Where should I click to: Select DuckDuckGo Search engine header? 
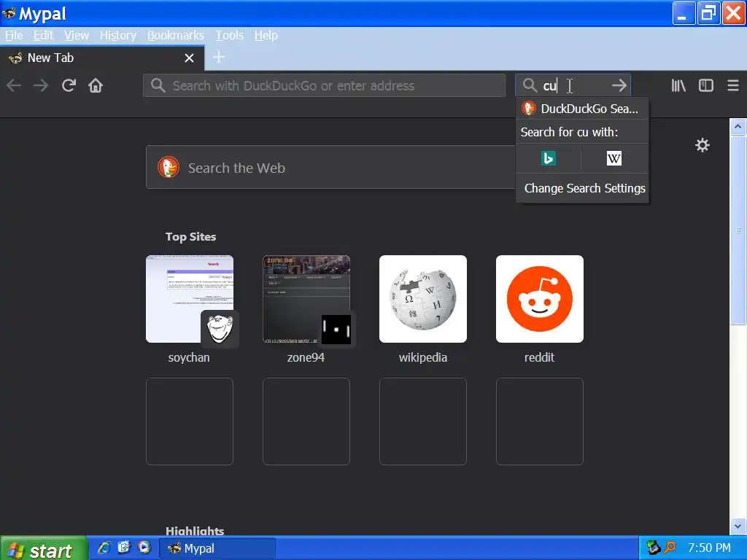(x=582, y=109)
